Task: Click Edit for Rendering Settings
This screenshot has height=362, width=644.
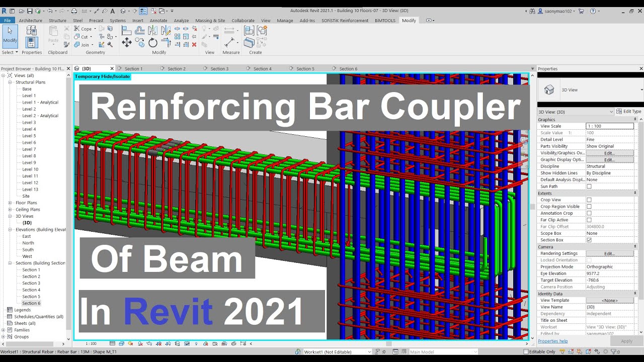Action: coord(609,254)
